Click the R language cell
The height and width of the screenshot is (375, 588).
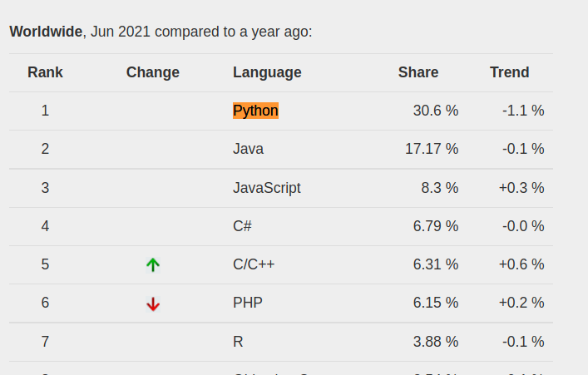click(238, 342)
